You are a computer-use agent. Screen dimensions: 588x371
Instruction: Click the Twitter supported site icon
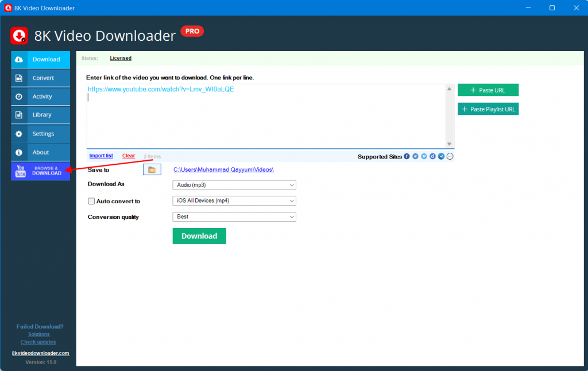click(416, 156)
